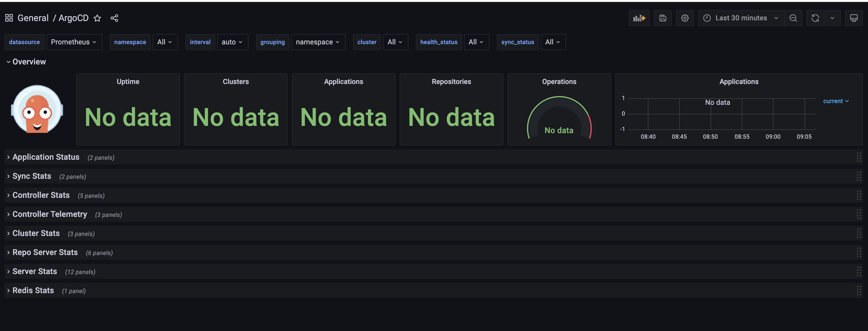Save the dashboard via the save icon
Viewport: 868px width, 331px height.
(662, 18)
